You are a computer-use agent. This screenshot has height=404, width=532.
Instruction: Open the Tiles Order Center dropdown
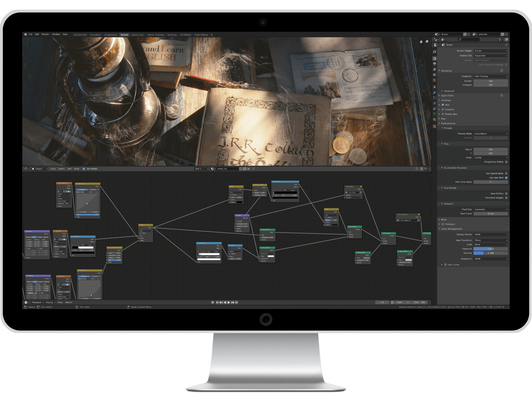(491, 158)
